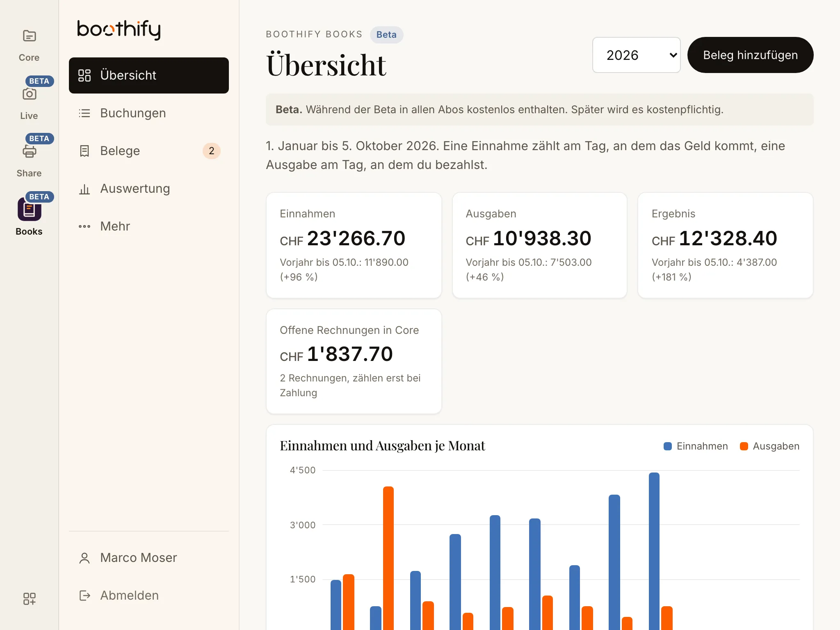Open the Offene Rechnungen in Core card
The width and height of the screenshot is (840, 630).
(x=354, y=361)
